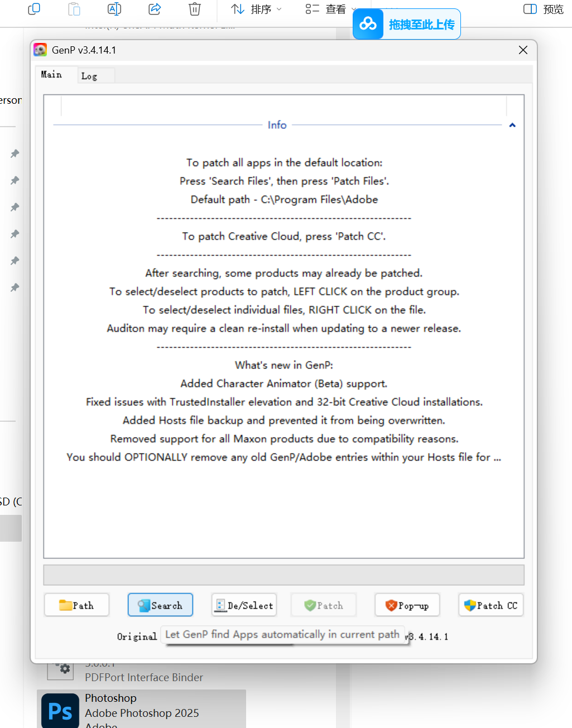Toggle the 预览 preview pane in Explorer
This screenshot has height=728, width=572.
(544, 9)
